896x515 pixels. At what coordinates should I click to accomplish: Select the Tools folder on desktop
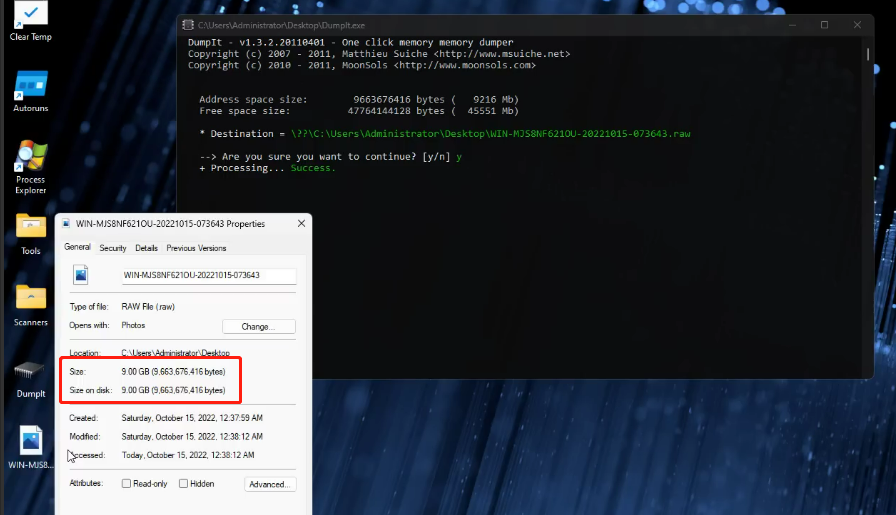(30, 234)
